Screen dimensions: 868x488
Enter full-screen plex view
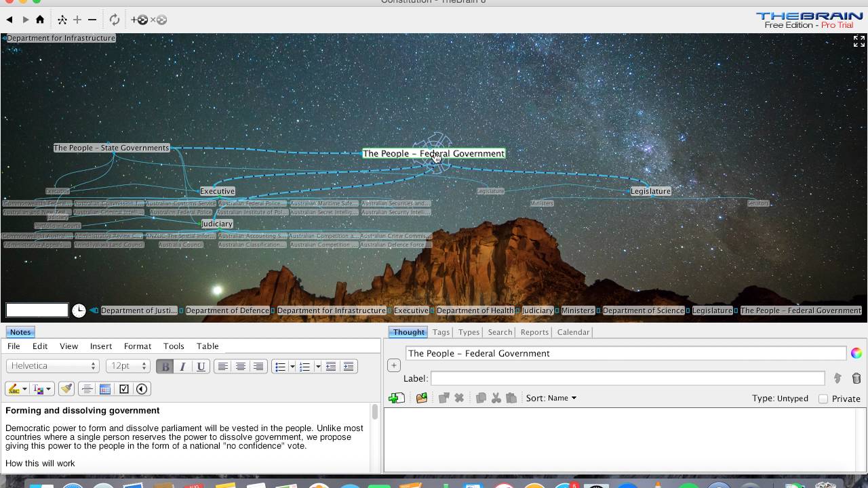(x=859, y=42)
